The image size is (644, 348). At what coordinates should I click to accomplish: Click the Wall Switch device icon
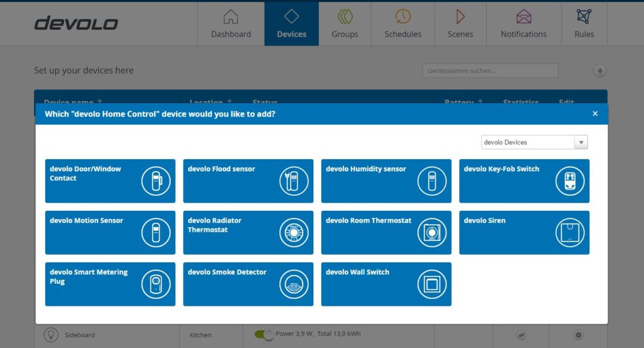[x=431, y=284]
